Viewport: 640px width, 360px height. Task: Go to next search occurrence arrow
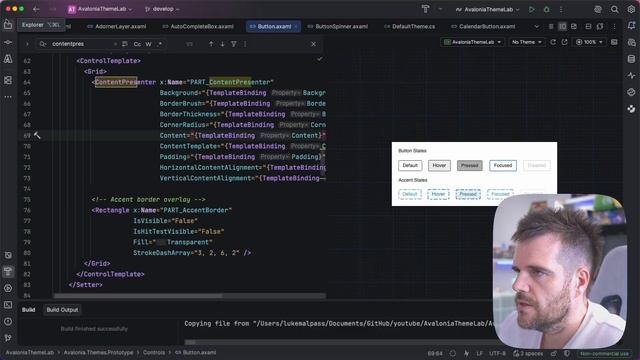pyautogui.click(x=222, y=44)
